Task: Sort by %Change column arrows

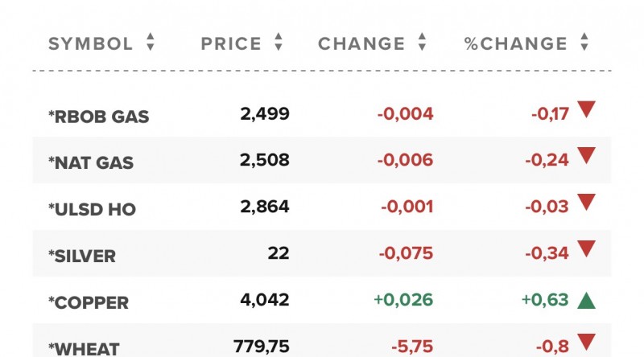Action: pos(584,43)
